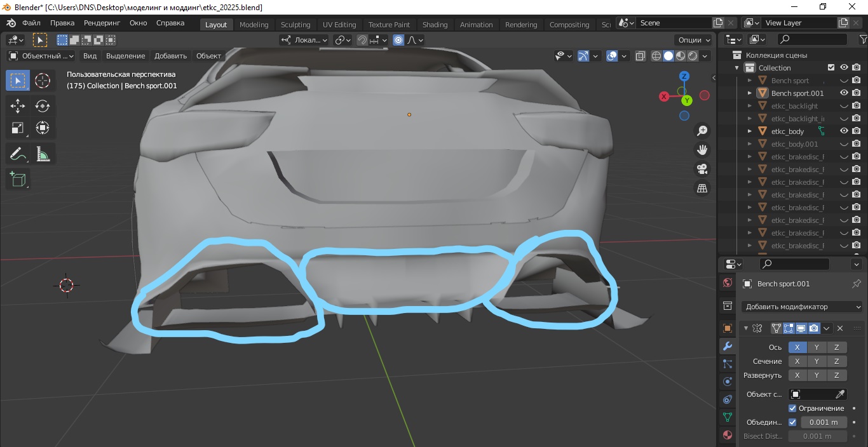Toggle camera view with the camera icon
The height and width of the screenshot is (447, 868).
702,169
